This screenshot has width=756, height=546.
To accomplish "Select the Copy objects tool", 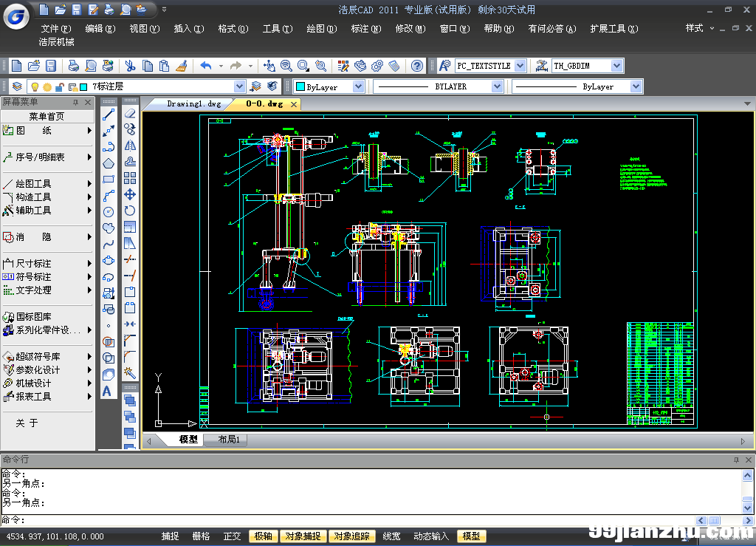I will point(130,129).
